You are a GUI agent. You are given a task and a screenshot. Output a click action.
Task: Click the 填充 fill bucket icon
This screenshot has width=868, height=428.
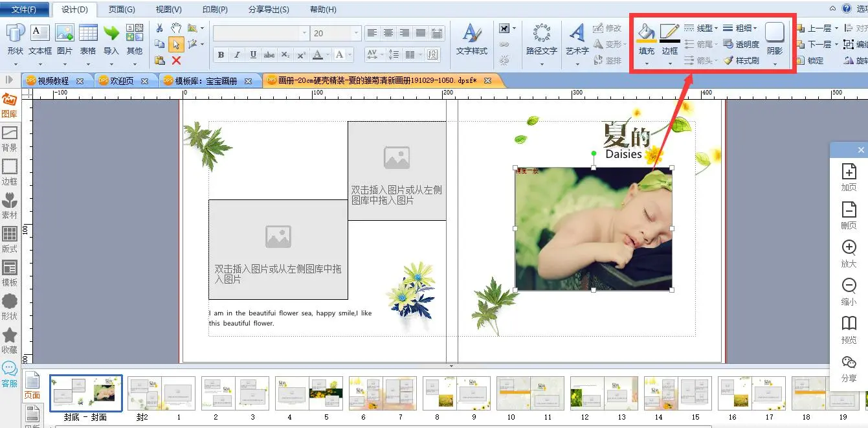[x=646, y=32]
